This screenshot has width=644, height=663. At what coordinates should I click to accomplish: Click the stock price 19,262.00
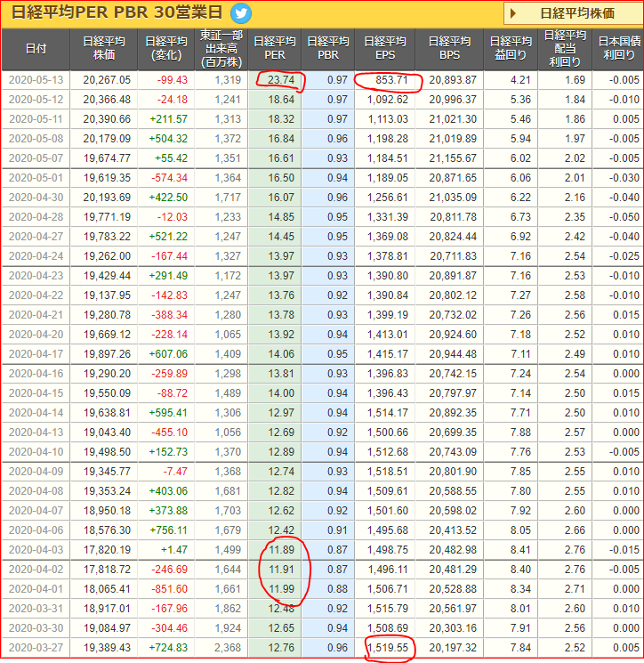(107, 256)
